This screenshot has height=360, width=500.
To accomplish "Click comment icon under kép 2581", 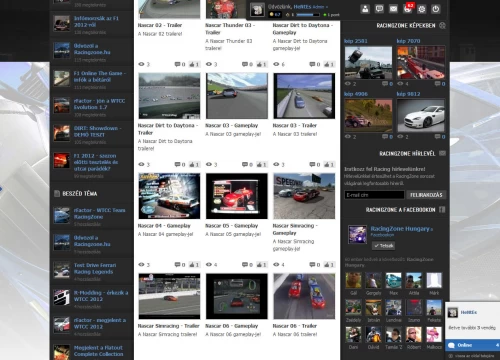I will [x=385, y=83].
